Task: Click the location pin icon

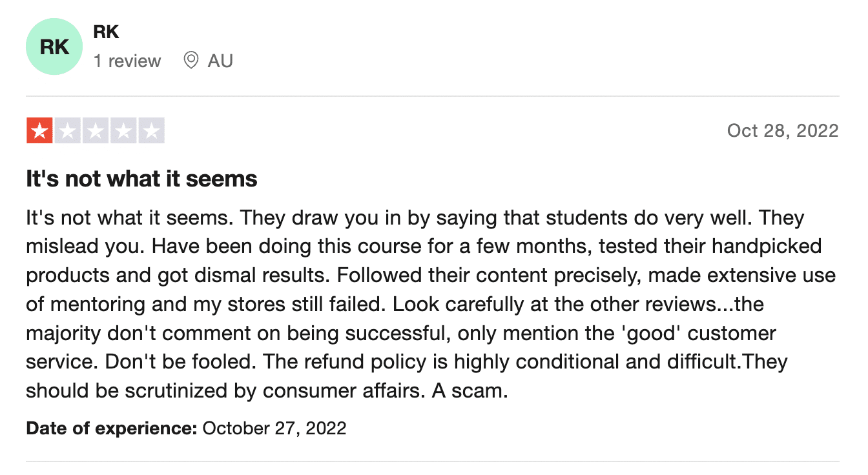Action: click(191, 61)
